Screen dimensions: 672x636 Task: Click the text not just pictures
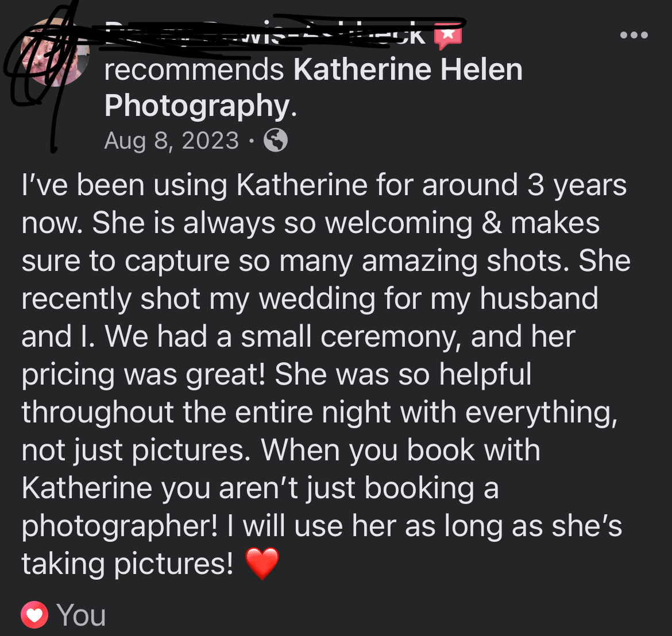[x=136, y=451]
